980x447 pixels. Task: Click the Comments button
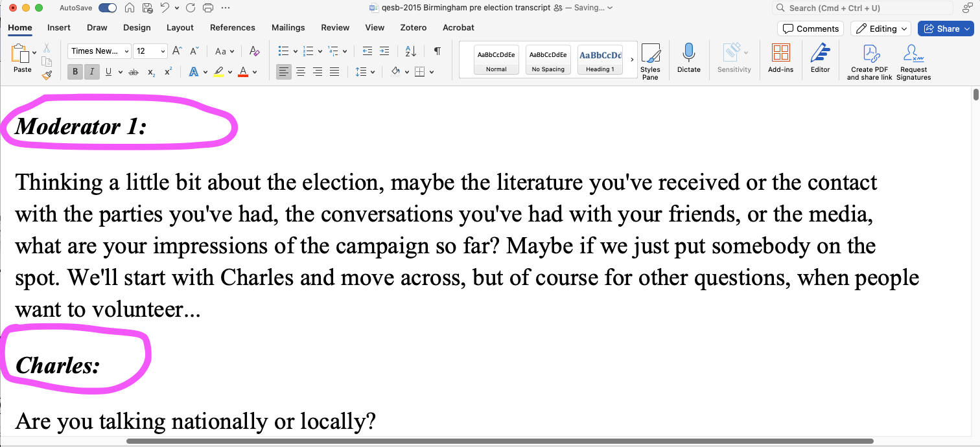810,29
